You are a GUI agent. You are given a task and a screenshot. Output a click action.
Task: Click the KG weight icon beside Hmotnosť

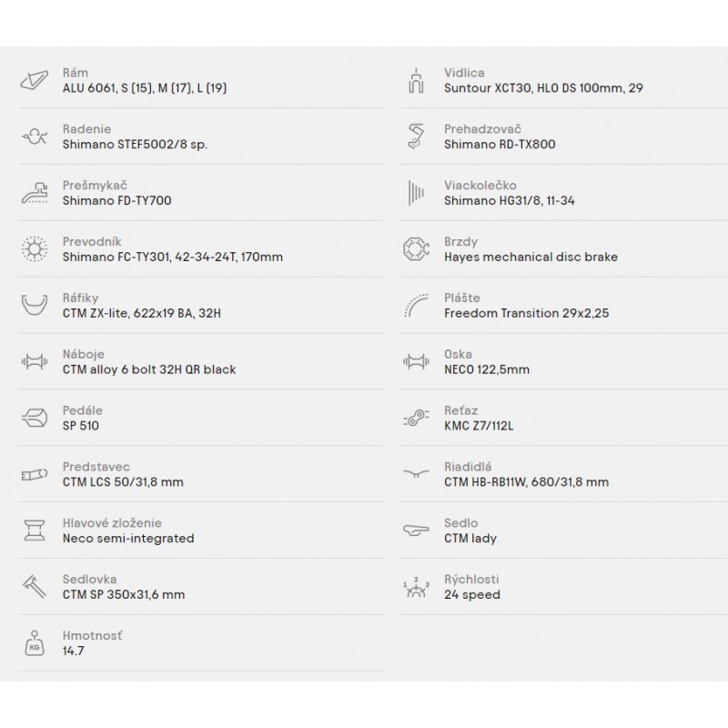[x=35, y=642]
